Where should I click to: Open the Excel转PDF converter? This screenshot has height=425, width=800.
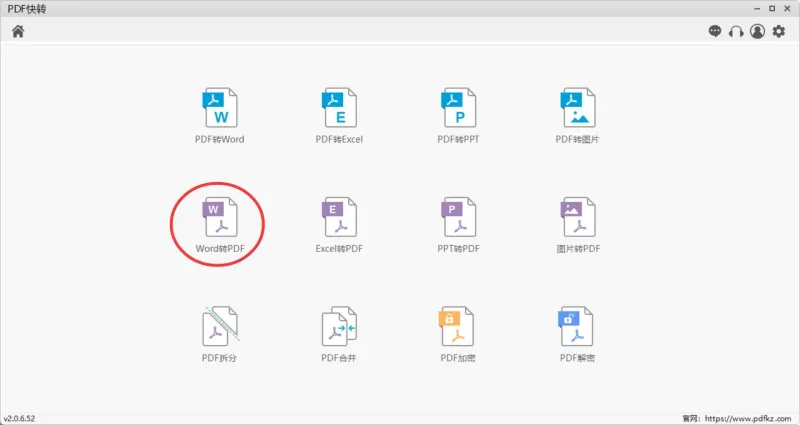point(339,217)
